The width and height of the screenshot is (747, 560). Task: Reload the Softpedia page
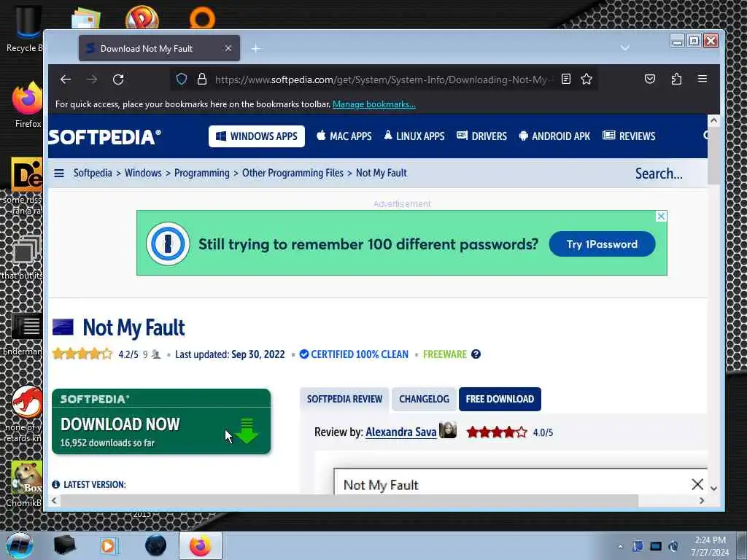click(x=118, y=79)
